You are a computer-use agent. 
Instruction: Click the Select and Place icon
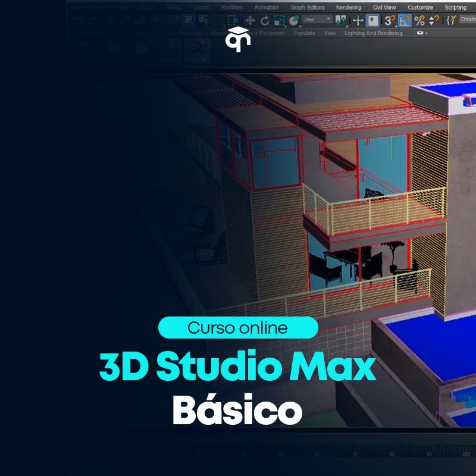[294, 20]
